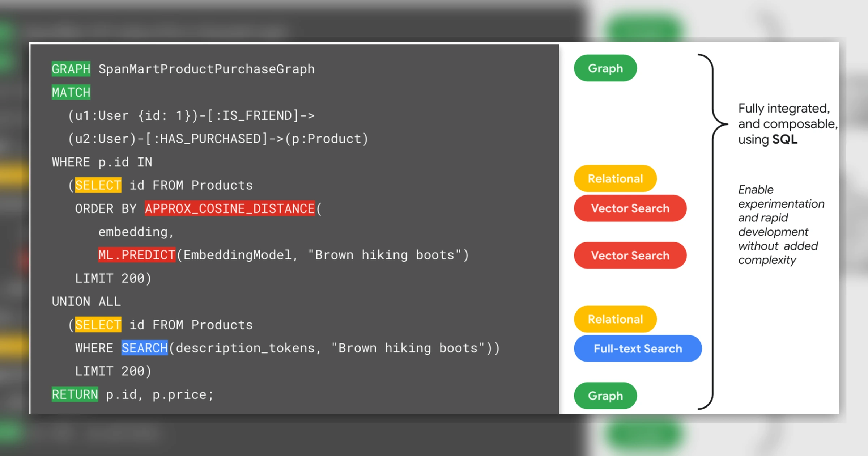This screenshot has width=868, height=456.
Task: Click the first highlighted SELECT keyword
Action: click(98, 185)
